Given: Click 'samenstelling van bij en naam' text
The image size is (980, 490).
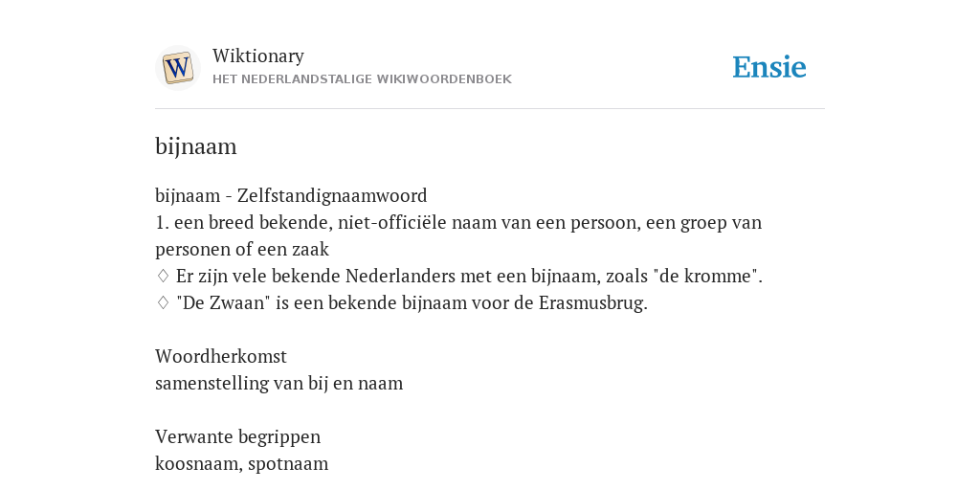Looking at the screenshot, I should 278,383.
